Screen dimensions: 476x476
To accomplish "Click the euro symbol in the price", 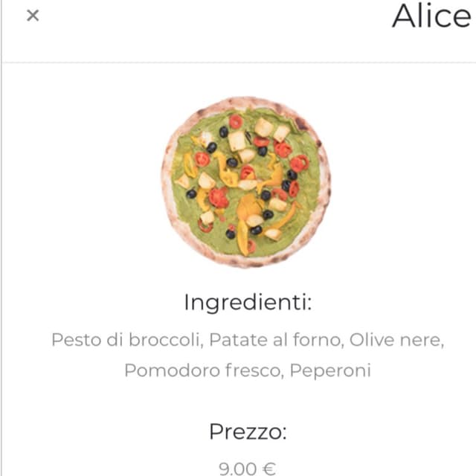I will pyautogui.click(x=269, y=469).
